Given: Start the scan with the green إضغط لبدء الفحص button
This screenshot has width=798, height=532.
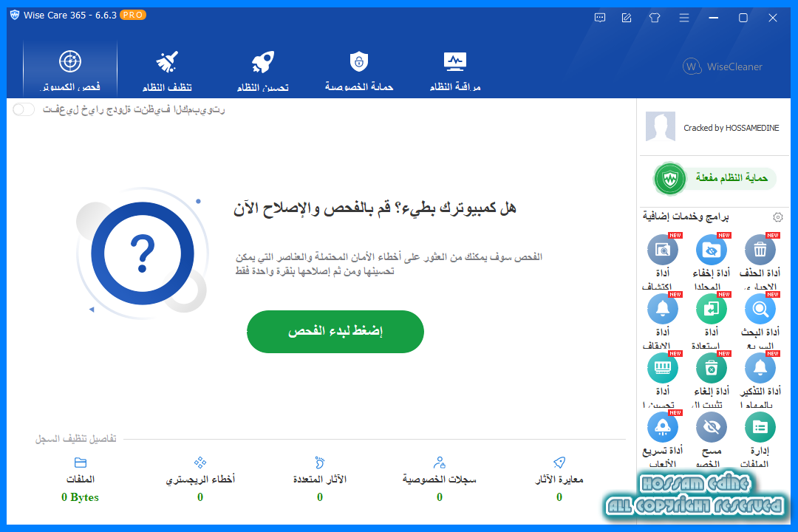Looking at the screenshot, I should tap(335, 332).
